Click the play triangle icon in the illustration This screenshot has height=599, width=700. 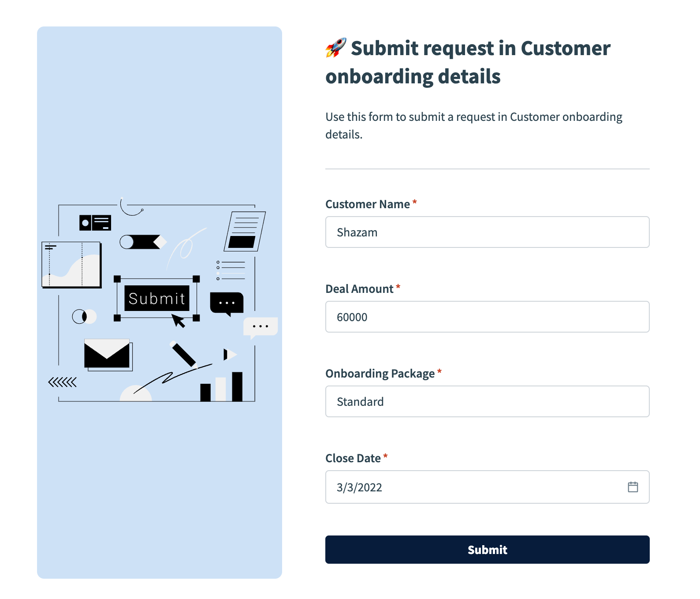[x=229, y=354]
